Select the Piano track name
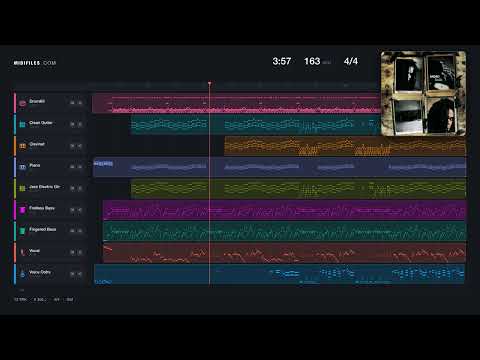 click(35, 165)
